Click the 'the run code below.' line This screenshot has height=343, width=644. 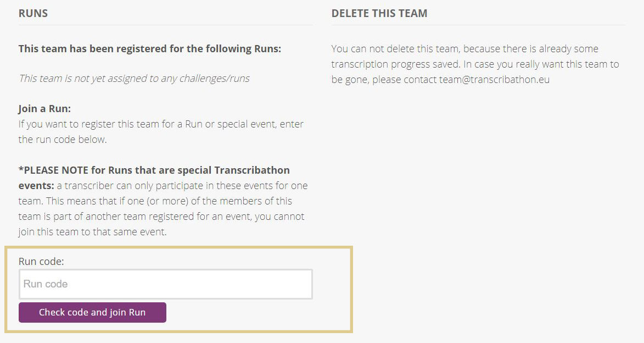pos(62,140)
